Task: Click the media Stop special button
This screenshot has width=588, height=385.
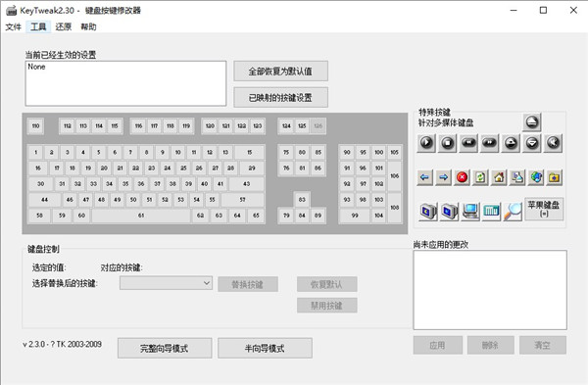Action: click(x=447, y=143)
